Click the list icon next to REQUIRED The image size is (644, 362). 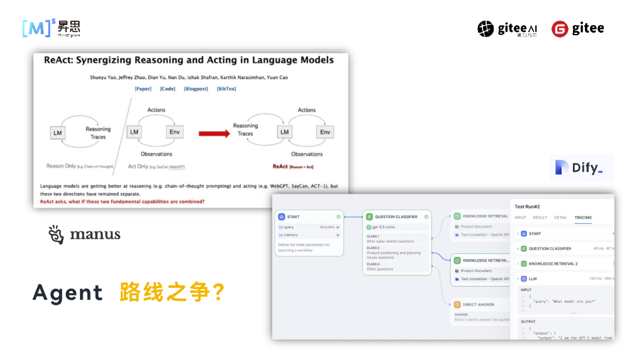tap(338, 227)
